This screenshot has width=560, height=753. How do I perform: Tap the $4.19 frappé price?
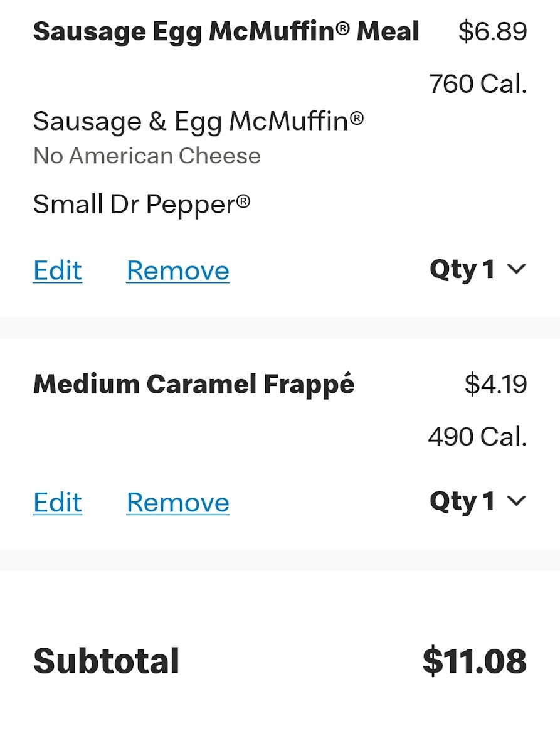tap(495, 385)
